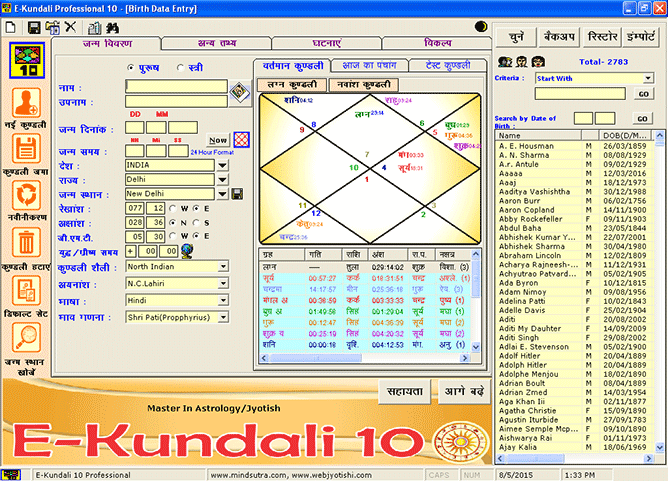Show the नवांश कुण्डली chart

[x=364, y=85]
